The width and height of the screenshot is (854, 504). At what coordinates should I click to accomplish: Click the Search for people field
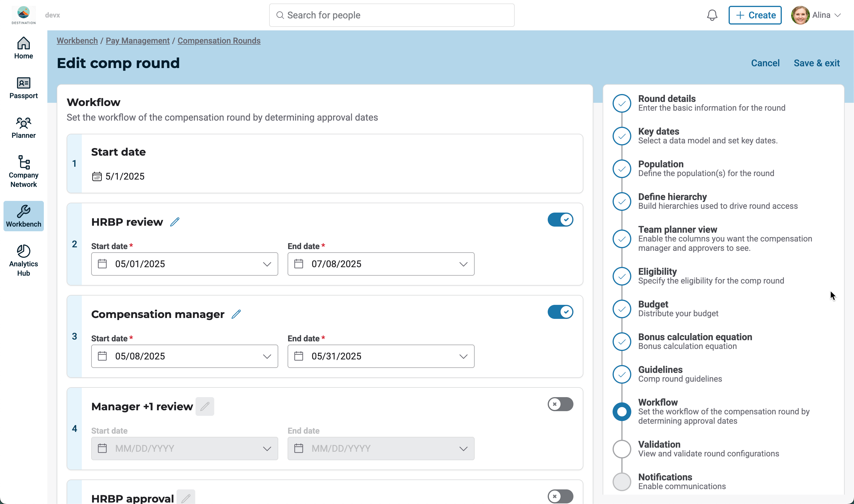391,15
